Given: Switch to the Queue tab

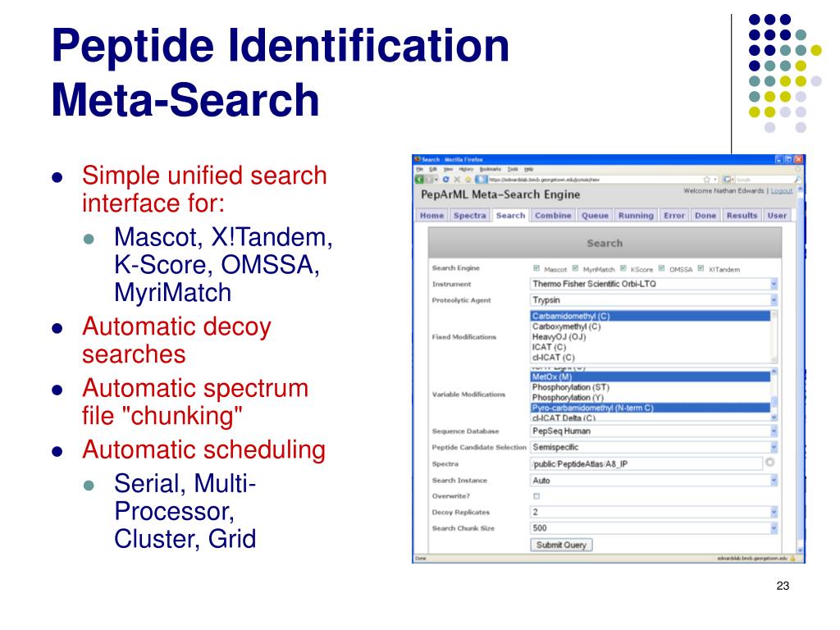Looking at the screenshot, I should coord(595,216).
